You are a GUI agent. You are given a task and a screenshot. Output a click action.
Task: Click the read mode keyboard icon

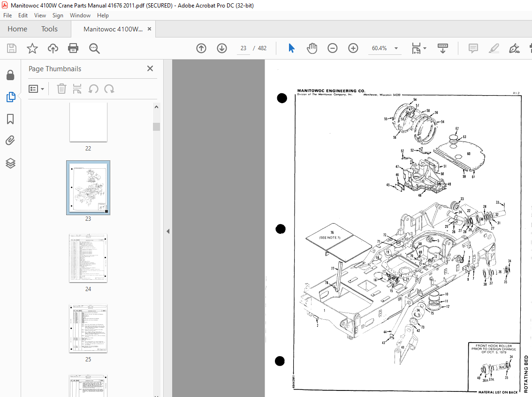[x=443, y=48]
